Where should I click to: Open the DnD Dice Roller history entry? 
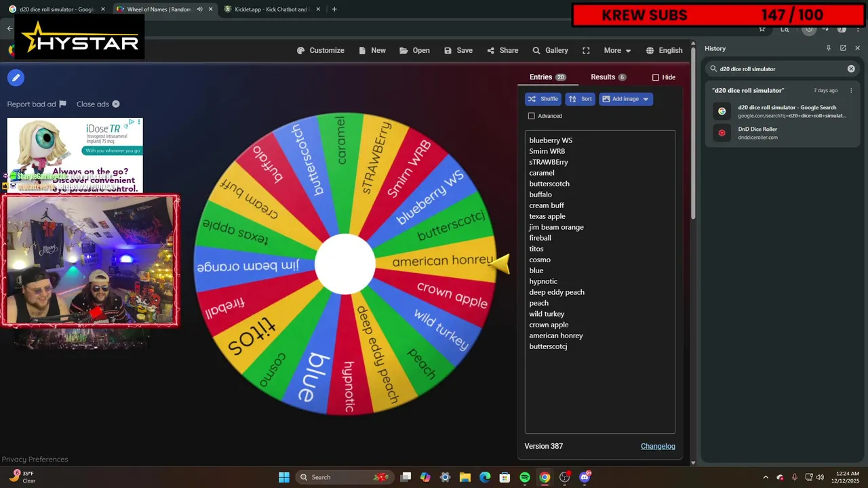(x=783, y=133)
